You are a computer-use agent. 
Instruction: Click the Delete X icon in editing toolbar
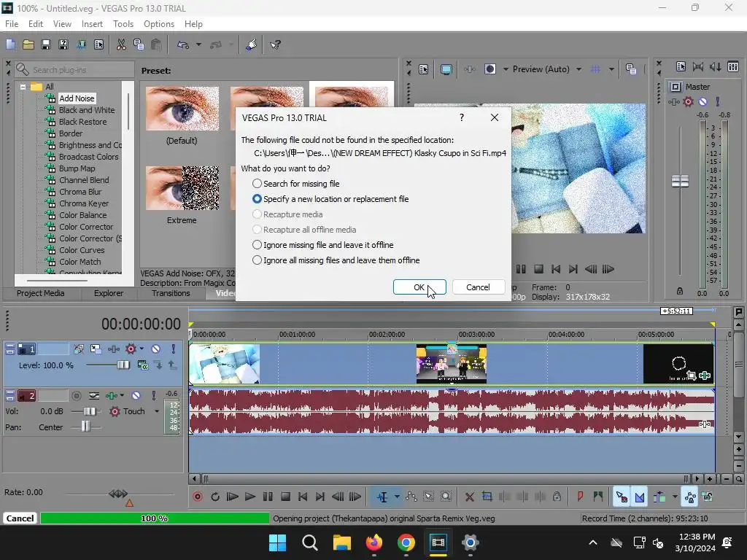point(469,497)
